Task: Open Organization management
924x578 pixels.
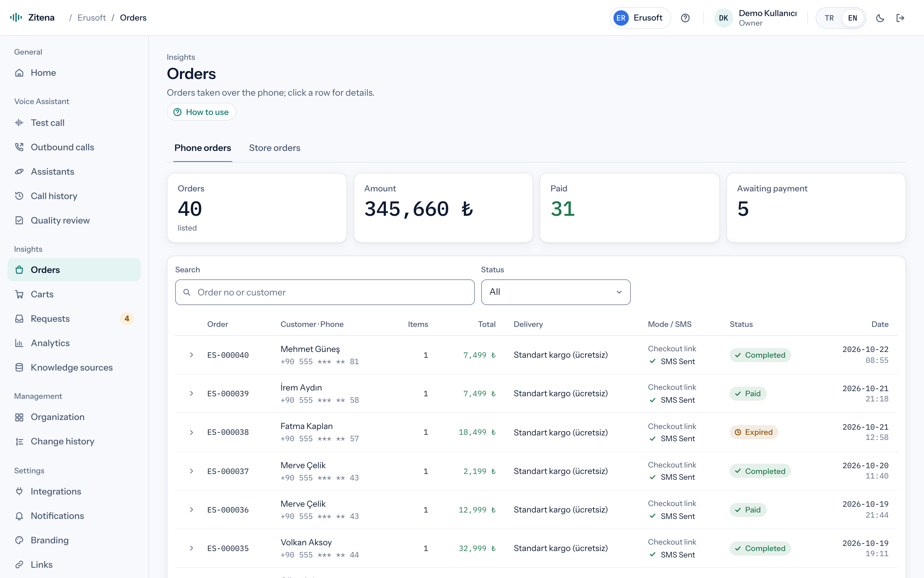Action: tap(74, 417)
